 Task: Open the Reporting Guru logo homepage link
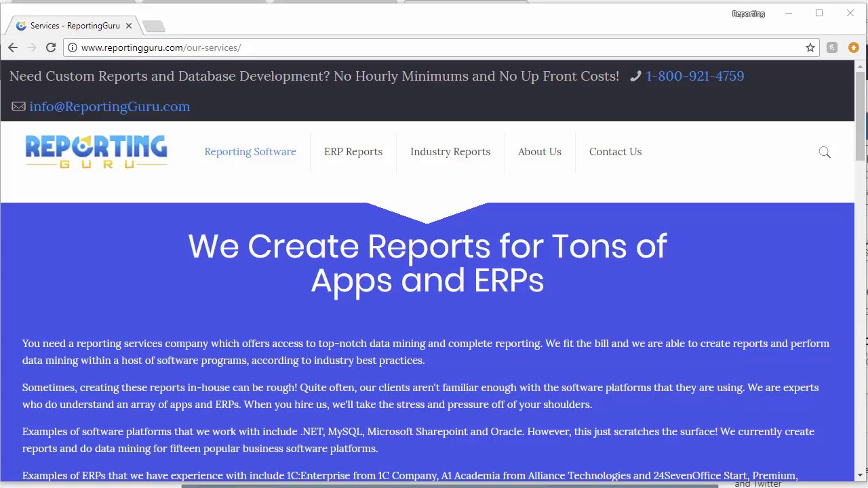[x=96, y=152]
